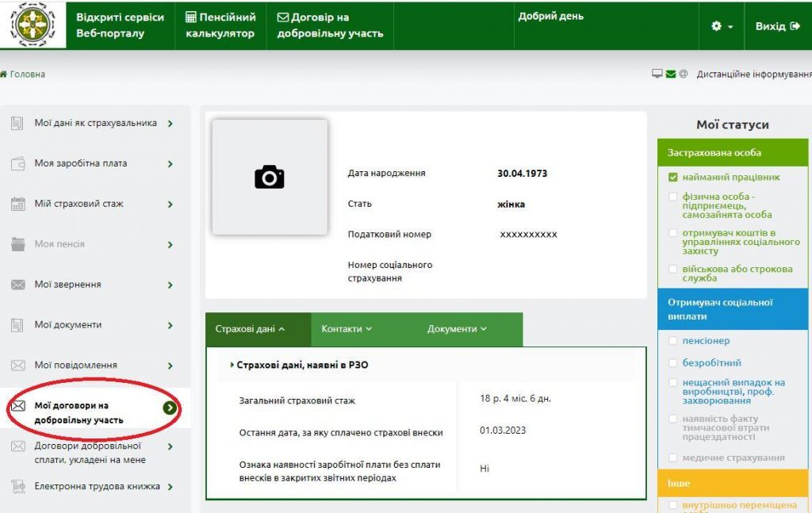Click the green envelope notification icon
This screenshot has height=513, width=812.
pyautogui.click(x=671, y=74)
